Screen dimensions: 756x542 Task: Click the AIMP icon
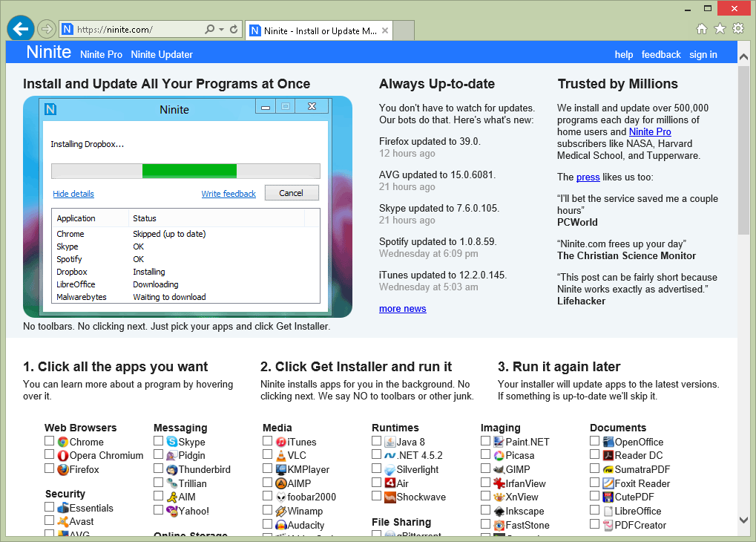pos(281,483)
